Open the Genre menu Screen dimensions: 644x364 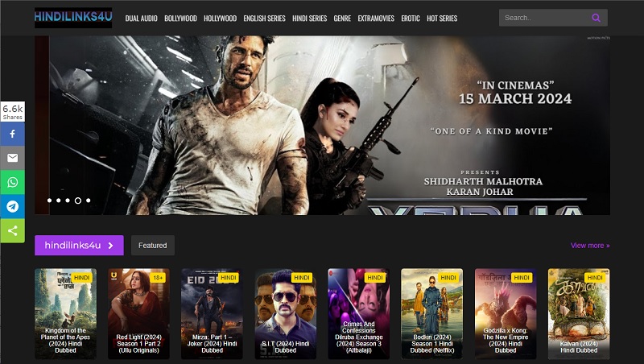342,19
